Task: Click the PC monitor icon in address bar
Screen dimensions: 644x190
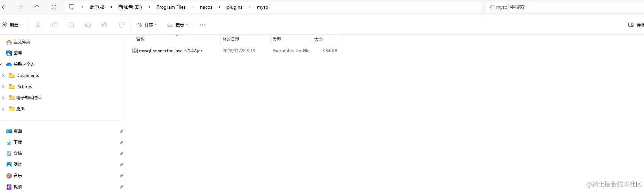Action: [x=72, y=7]
